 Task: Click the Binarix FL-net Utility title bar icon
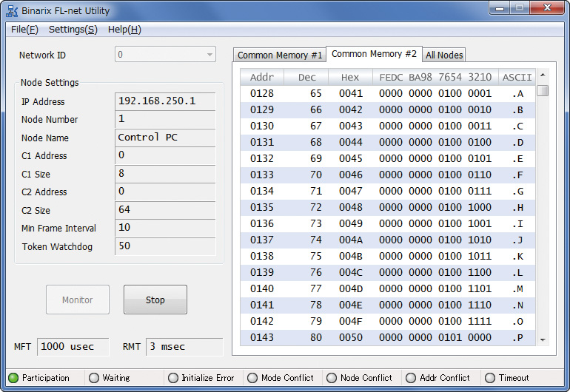[x=12, y=11]
